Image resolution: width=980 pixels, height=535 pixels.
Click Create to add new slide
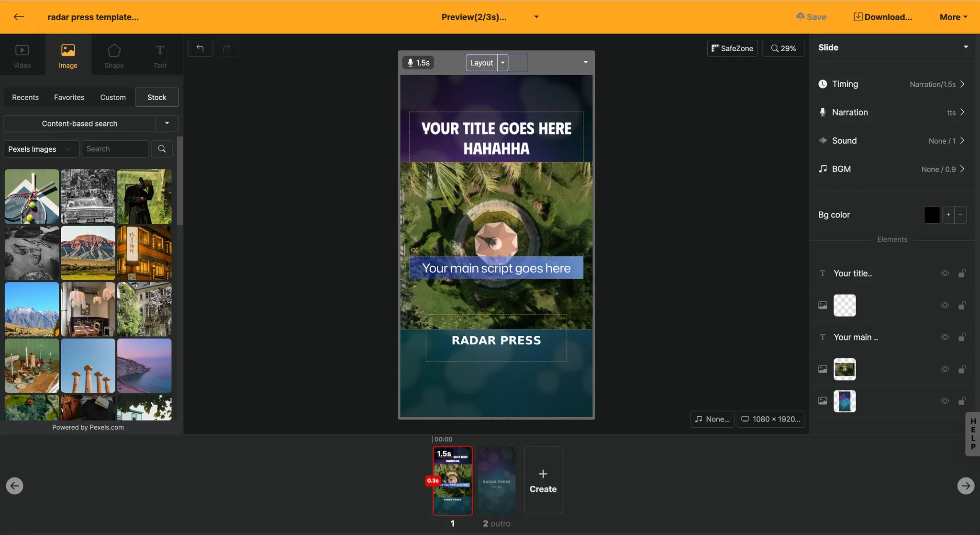coord(543,480)
